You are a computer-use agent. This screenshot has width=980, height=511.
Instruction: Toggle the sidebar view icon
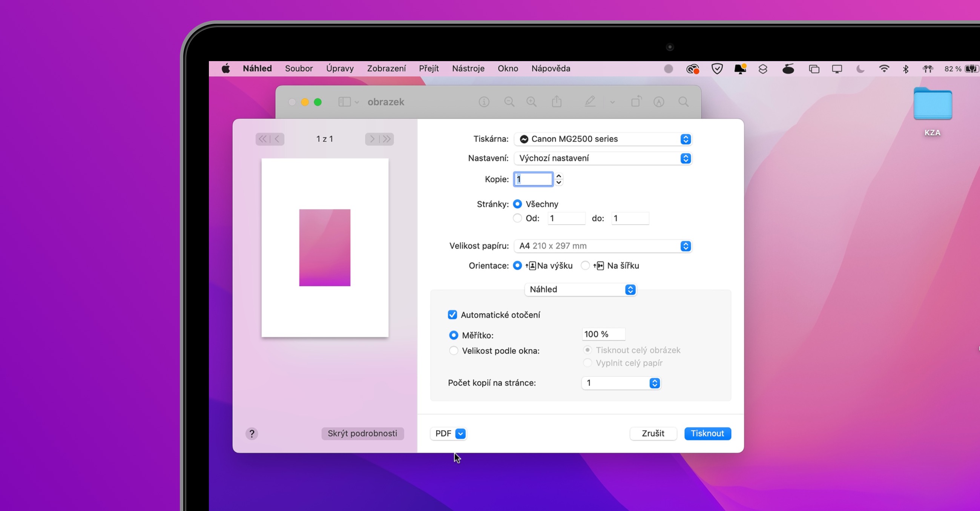pyautogui.click(x=344, y=101)
